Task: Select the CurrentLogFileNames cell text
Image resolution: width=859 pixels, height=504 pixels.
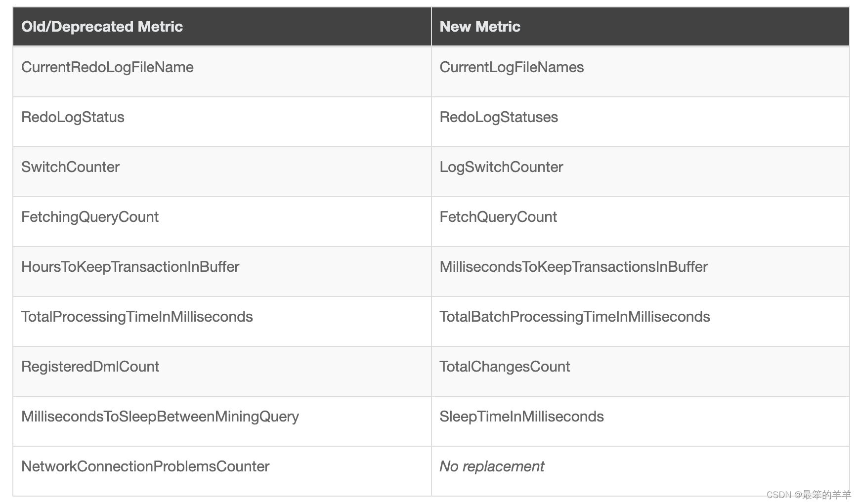Action: 512,67
